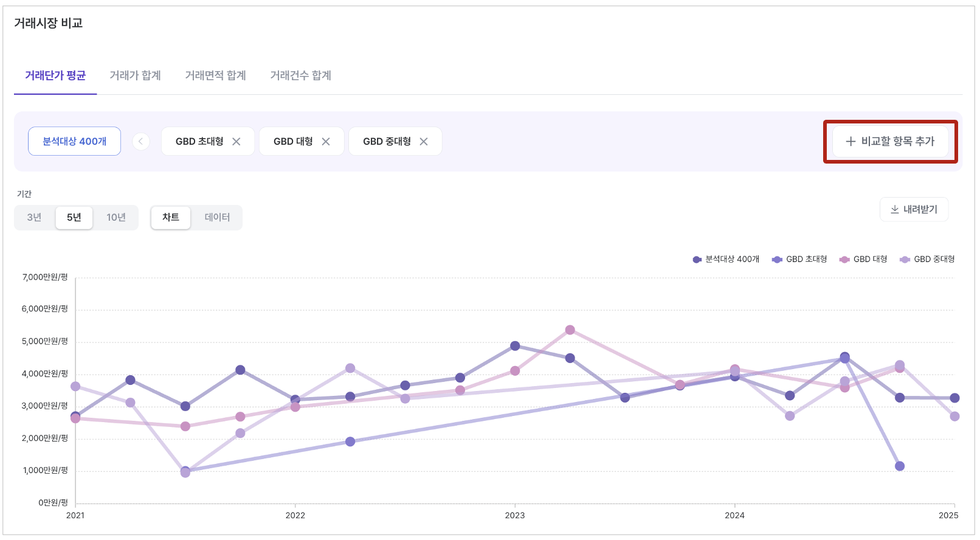The width and height of the screenshot is (980, 540).
Task: Select the 10년 period option
Action: (x=116, y=218)
